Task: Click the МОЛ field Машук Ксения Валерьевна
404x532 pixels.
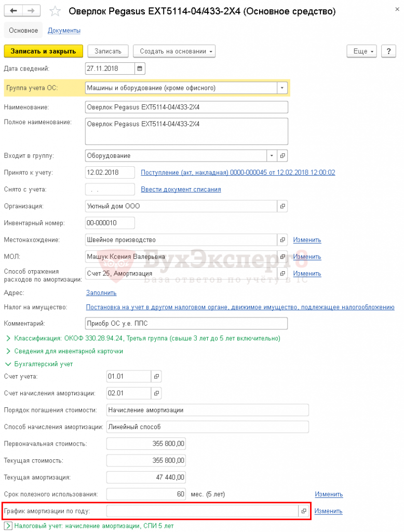Action: coord(181,257)
